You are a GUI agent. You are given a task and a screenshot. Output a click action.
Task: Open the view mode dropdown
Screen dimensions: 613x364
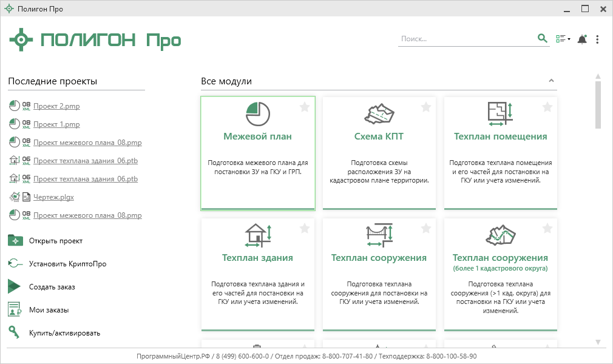(563, 39)
